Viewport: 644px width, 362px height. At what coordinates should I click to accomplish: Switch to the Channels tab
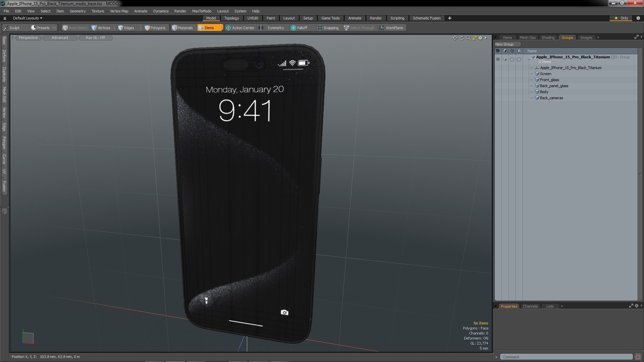click(530, 306)
